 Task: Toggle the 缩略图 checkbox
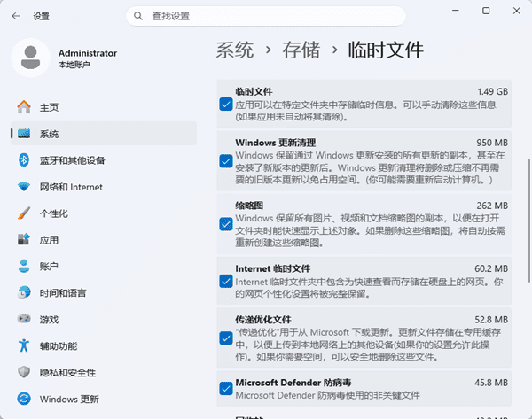click(226, 224)
